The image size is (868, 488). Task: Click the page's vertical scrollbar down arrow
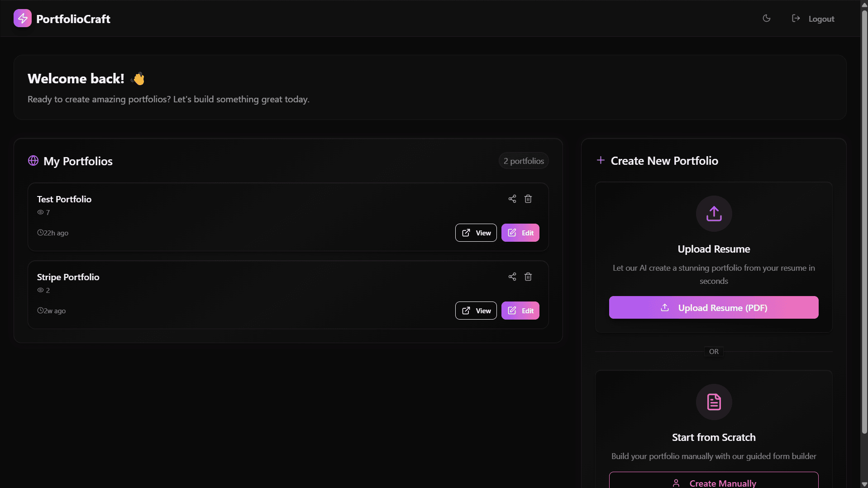[864, 484]
